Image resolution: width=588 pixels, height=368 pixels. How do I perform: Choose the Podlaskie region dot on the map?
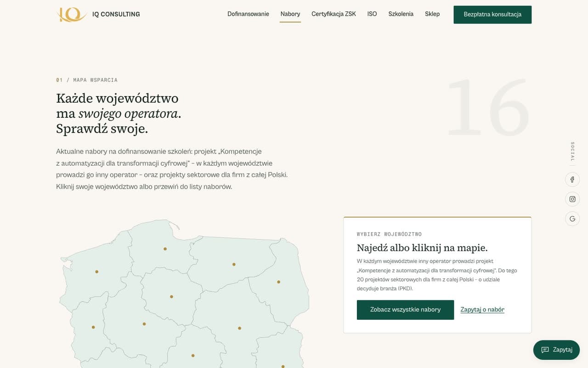[278, 282]
